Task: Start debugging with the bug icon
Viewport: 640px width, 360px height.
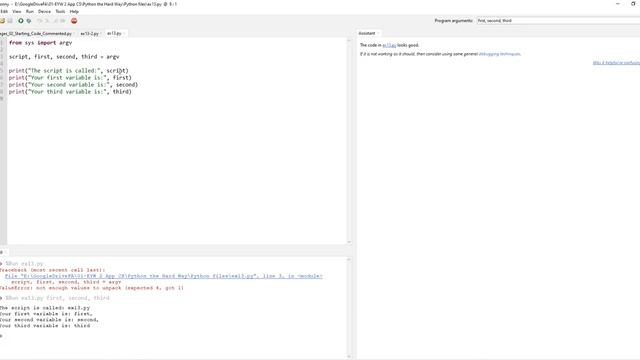Action: [29, 21]
